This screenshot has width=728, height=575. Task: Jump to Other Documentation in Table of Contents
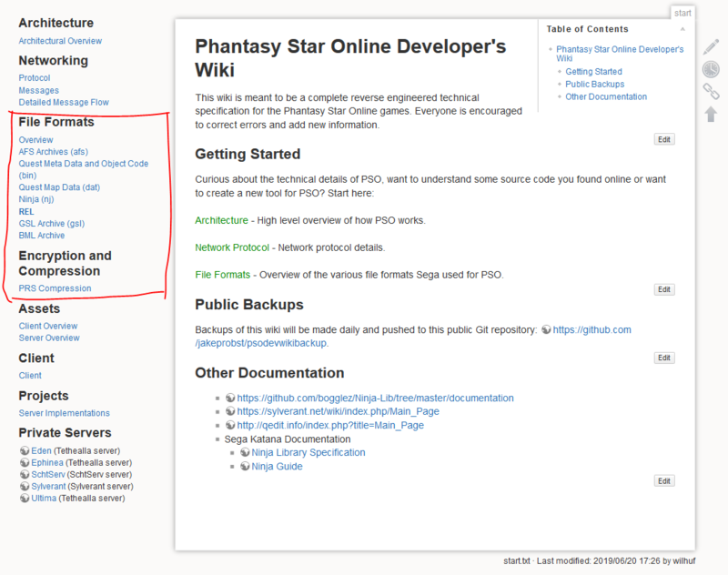tap(605, 96)
